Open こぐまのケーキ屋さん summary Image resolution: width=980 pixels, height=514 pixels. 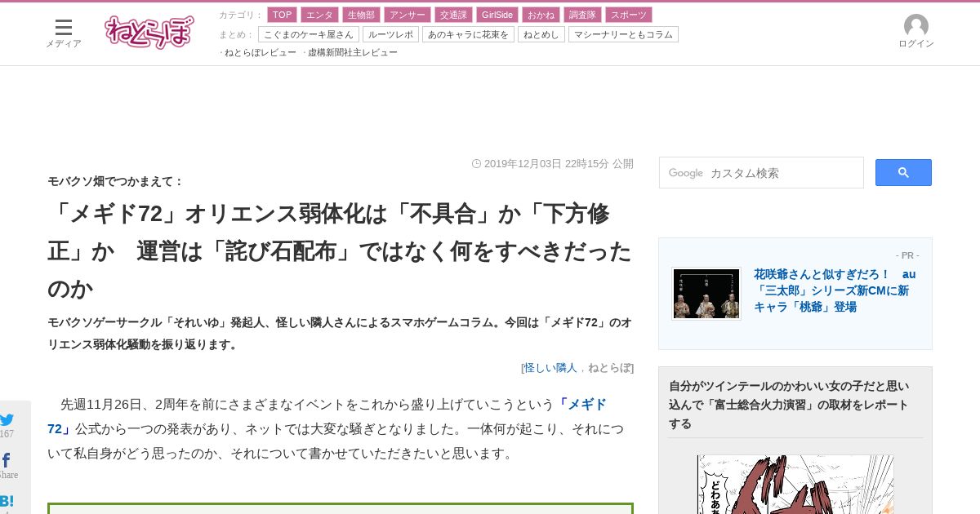309,34
